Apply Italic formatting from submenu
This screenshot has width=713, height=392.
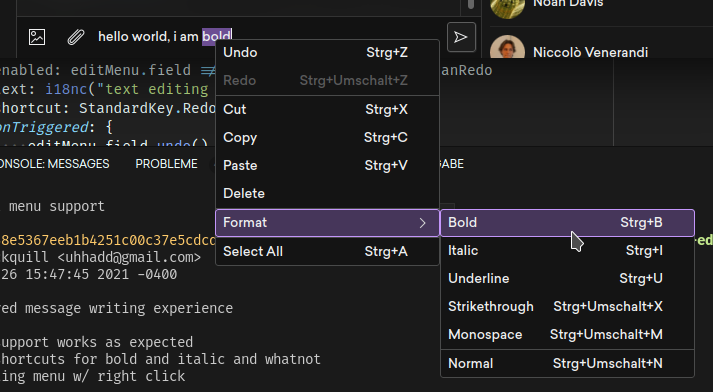pos(567,251)
